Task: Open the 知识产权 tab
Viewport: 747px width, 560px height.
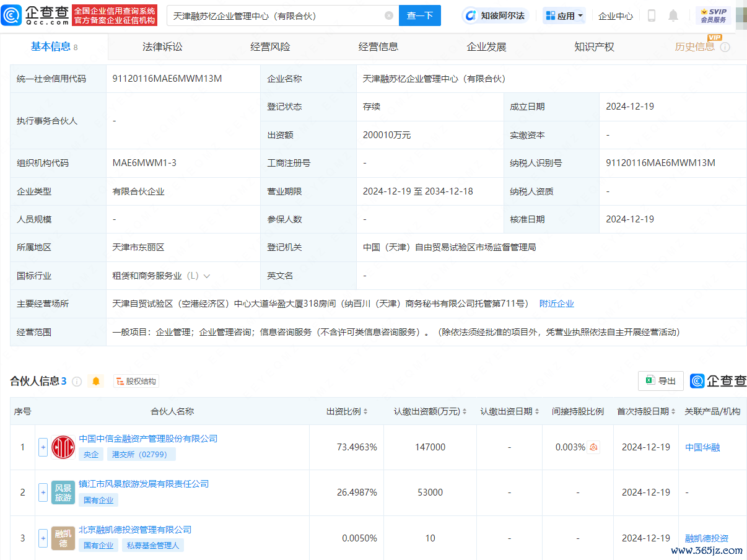Action: (x=594, y=46)
